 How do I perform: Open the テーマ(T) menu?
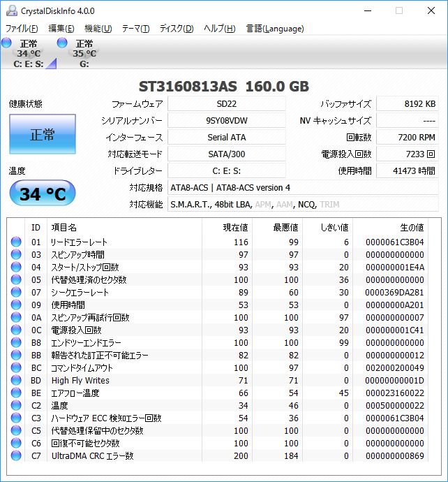coord(135,29)
